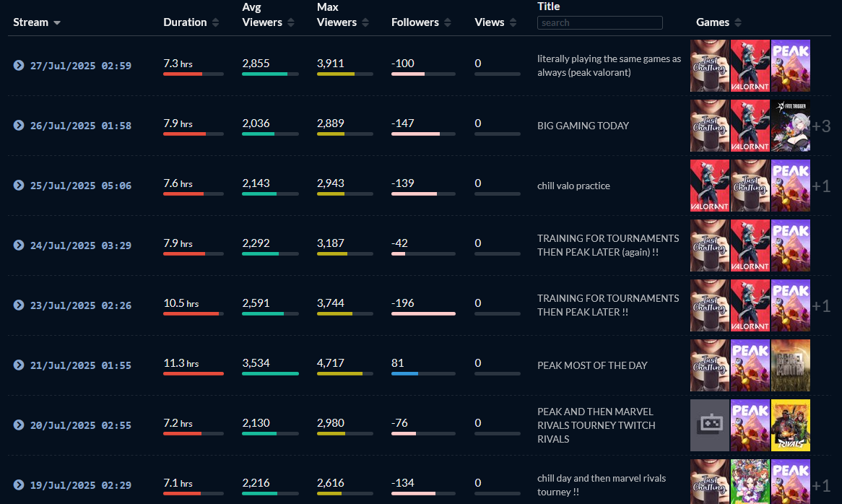The image size is (842, 504).
Task: Click followers bar under -196
Action: (423, 313)
